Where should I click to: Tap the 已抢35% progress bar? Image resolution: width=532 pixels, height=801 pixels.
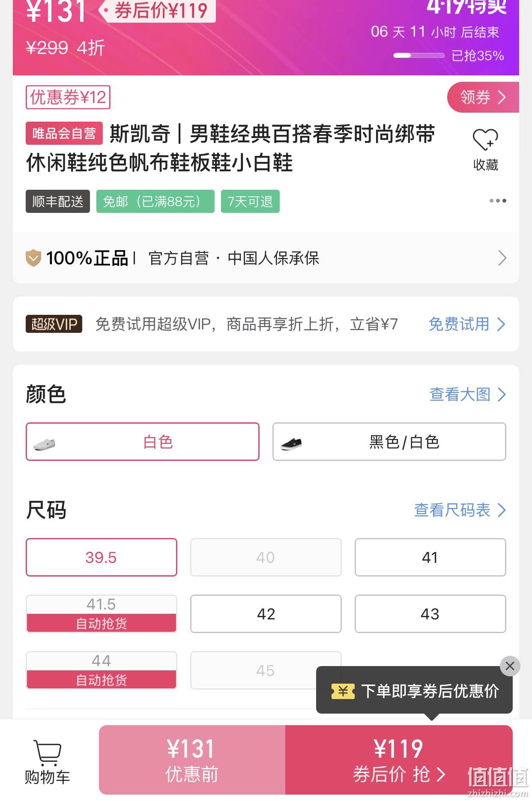coord(418,55)
